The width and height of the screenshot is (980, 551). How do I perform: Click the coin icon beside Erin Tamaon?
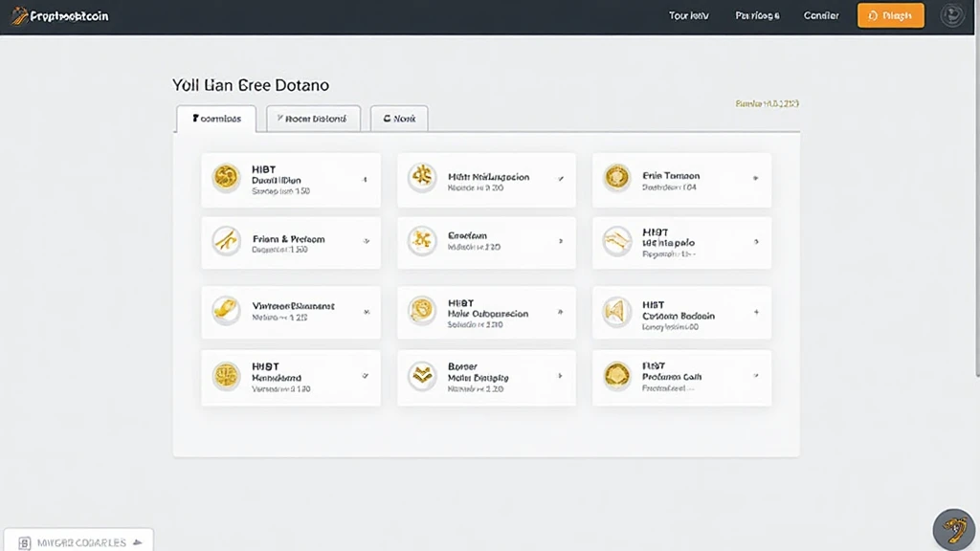point(617,178)
